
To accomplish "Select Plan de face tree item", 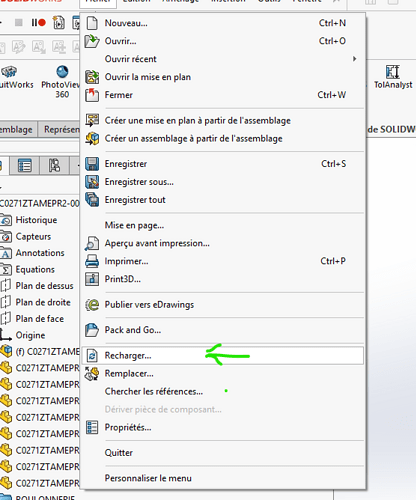I will (40, 319).
